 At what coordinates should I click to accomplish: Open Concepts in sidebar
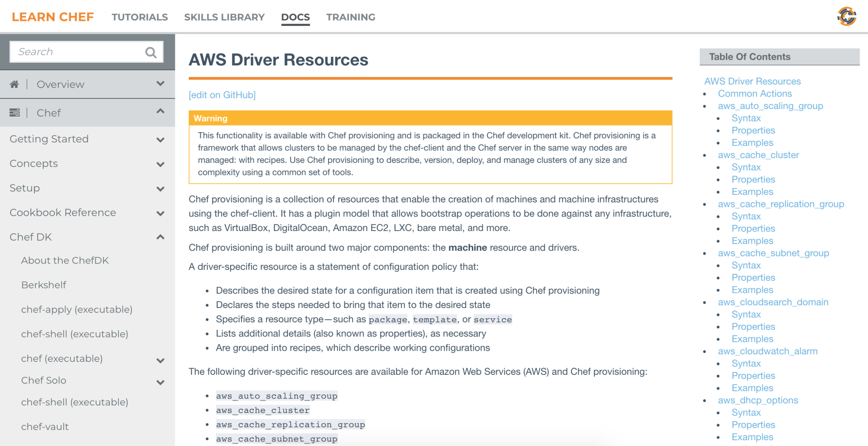(x=34, y=163)
